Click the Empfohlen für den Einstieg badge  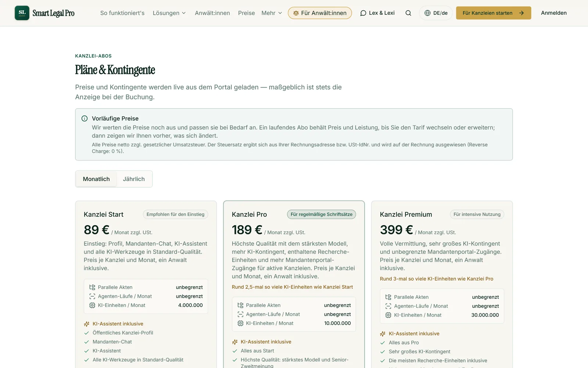176,215
